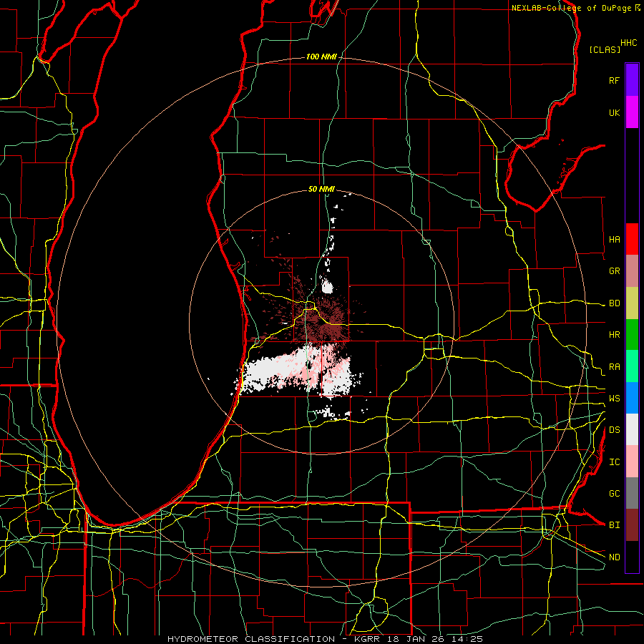Click the UK magenta legend swatch
This screenshot has width=644, height=644.
click(x=632, y=112)
